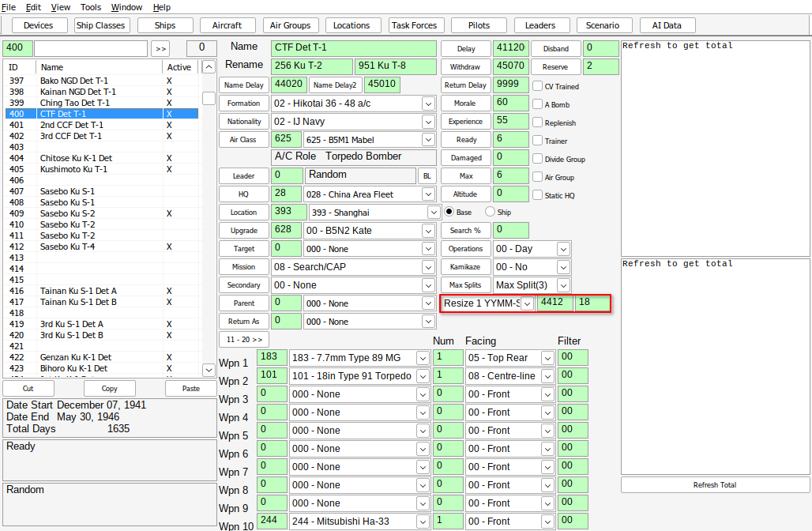Open the HQ China Area Fleet dropdown
Viewport: 812px width, 531px height.
tap(428, 194)
